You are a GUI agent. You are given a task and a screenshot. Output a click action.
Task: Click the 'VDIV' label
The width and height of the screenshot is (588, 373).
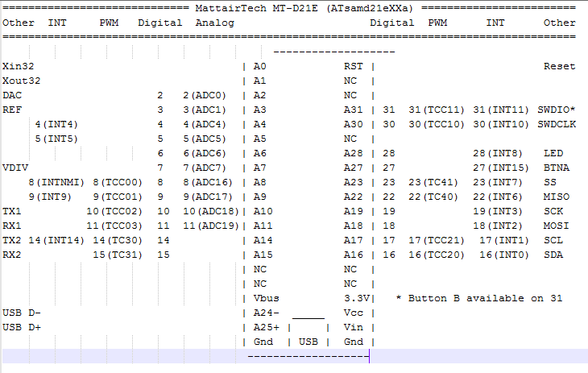pos(15,168)
